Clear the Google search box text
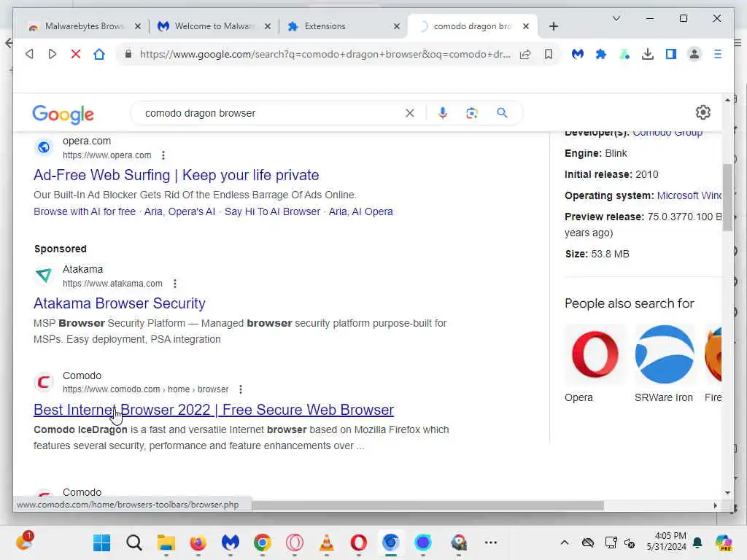Viewport: 747px width, 560px height. (x=410, y=113)
